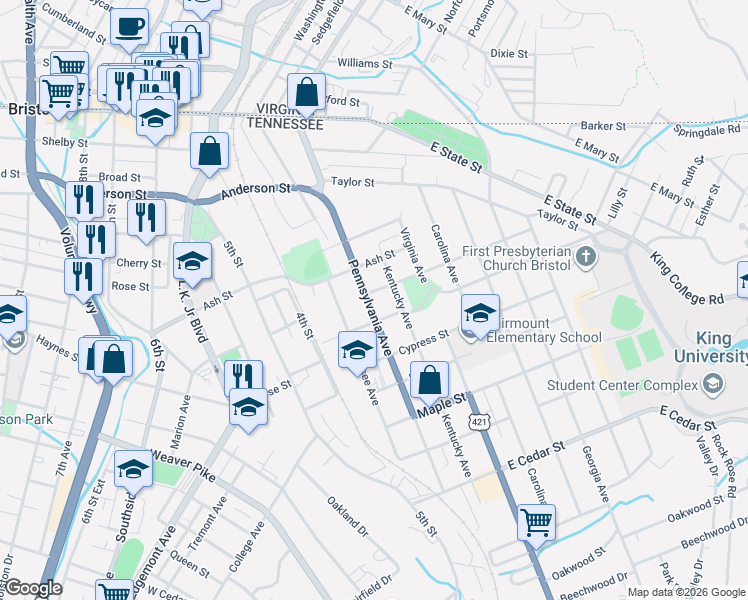
Task: Select Virginia Ave street label
Action: pyautogui.click(x=414, y=255)
